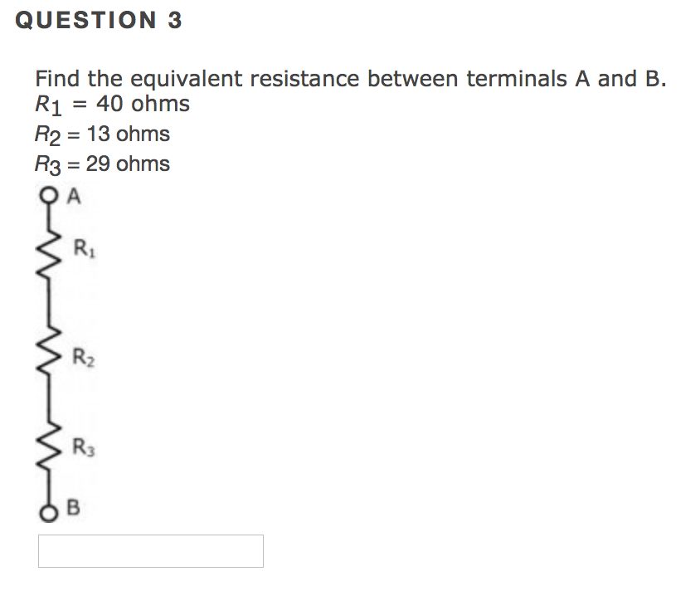Click terminal A circle in circuit

pyautogui.click(x=49, y=196)
